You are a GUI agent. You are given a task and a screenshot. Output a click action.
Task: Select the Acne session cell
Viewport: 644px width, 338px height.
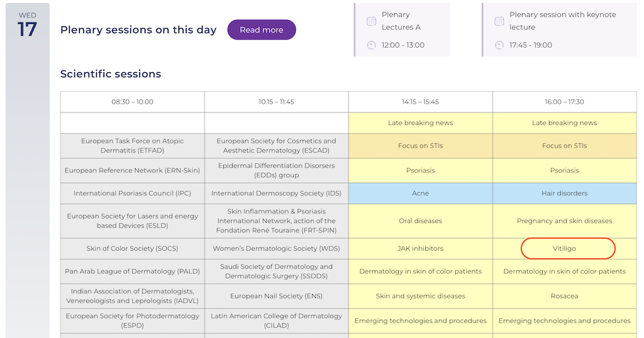pos(420,194)
